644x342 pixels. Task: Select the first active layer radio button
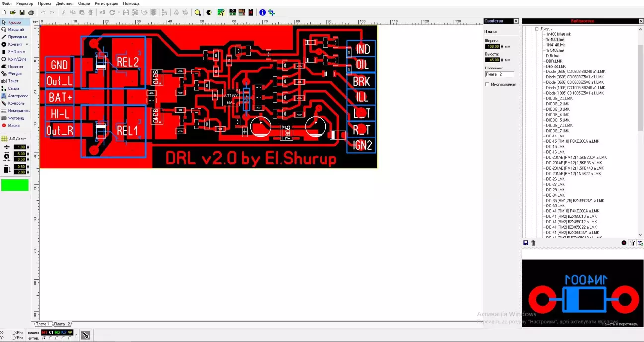coord(44,338)
